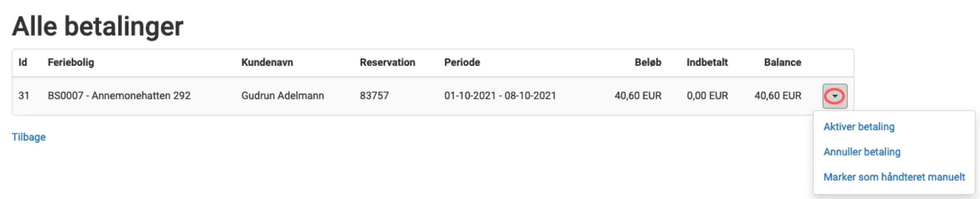Click the Reservation column header
Screen dimensions: 980x199
(x=387, y=62)
